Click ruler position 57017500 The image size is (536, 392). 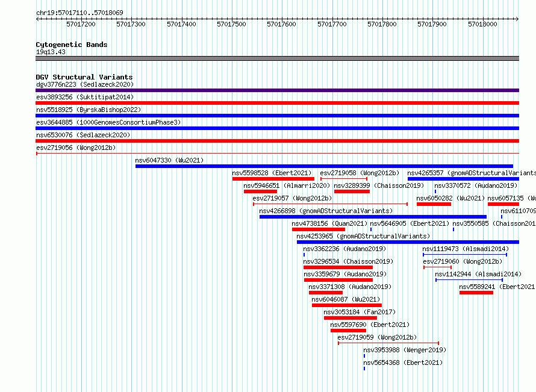[231, 24]
